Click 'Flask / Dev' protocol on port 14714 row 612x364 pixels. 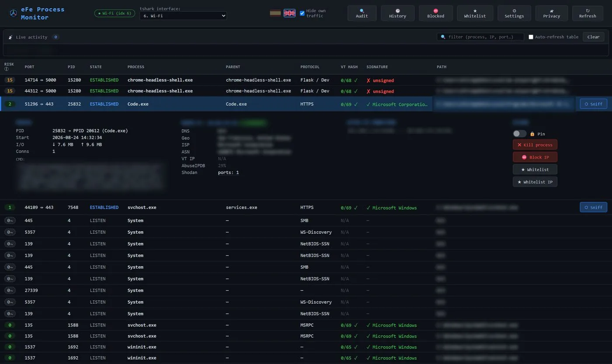click(x=315, y=80)
